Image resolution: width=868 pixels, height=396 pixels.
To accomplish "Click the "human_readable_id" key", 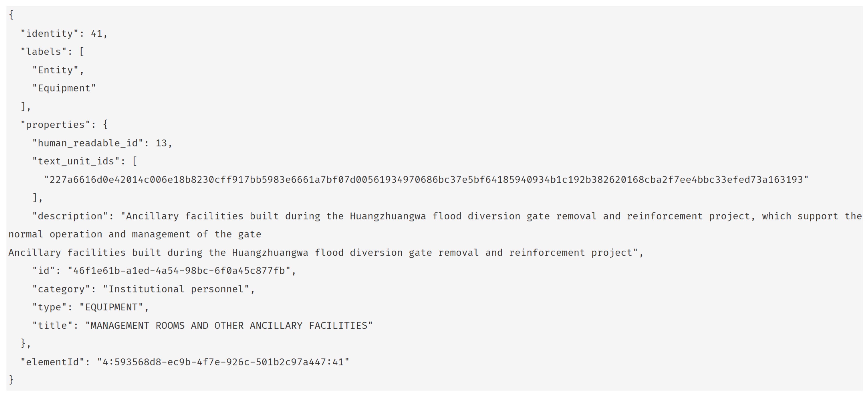I will pyautogui.click(x=88, y=143).
